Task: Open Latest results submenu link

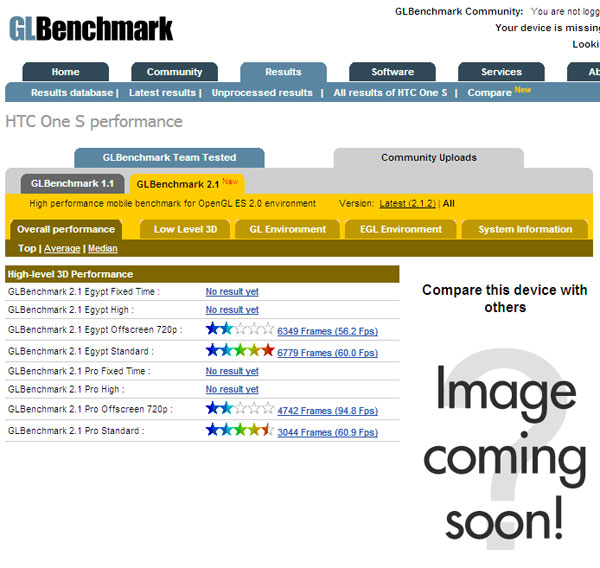Action: click(x=162, y=93)
